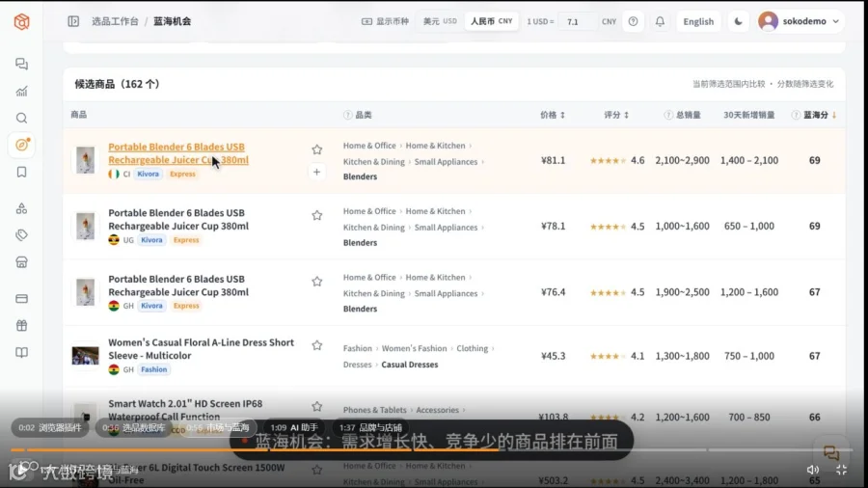Toggle dark mode moon icon

(x=739, y=21)
